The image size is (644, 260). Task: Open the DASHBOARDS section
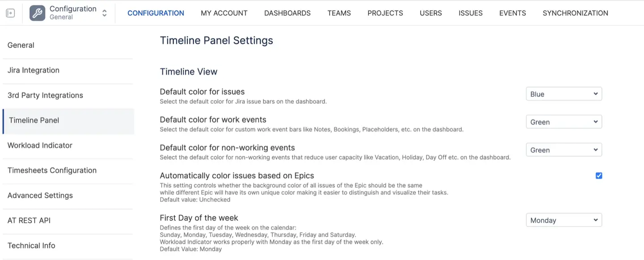click(x=287, y=13)
